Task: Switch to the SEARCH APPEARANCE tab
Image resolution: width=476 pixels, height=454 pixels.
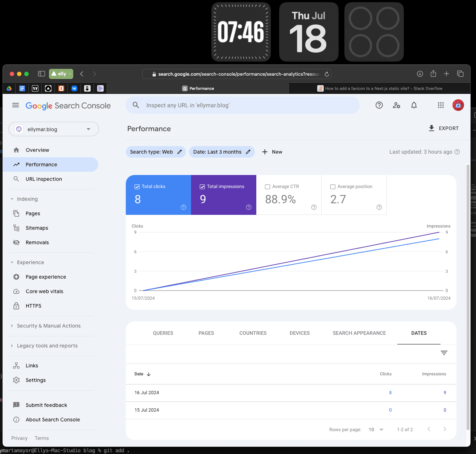Action: tap(359, 333)
